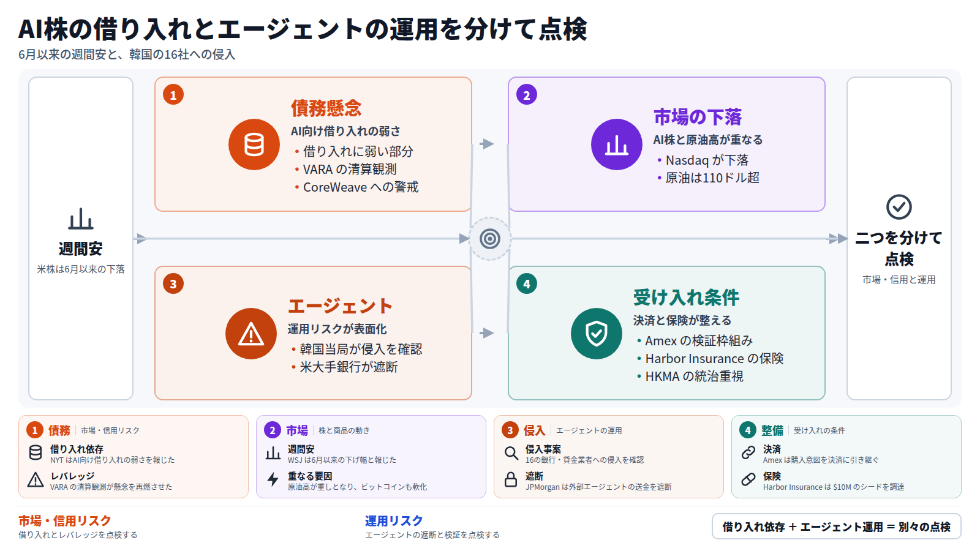Click the subtitle AI株と原油高が重なる
This screenshot has width=980, height=551.
pyautogui.click(x=708, y=140)
